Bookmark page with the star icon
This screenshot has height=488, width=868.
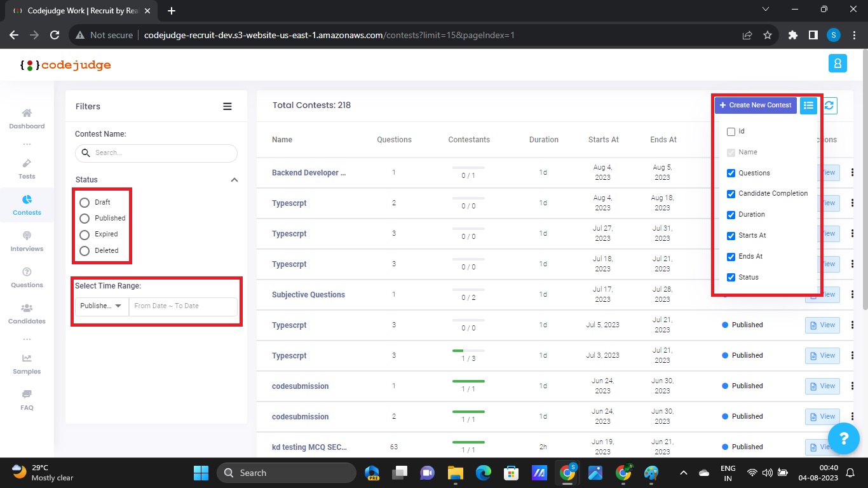pyautogui.click(x=767, y=35)
